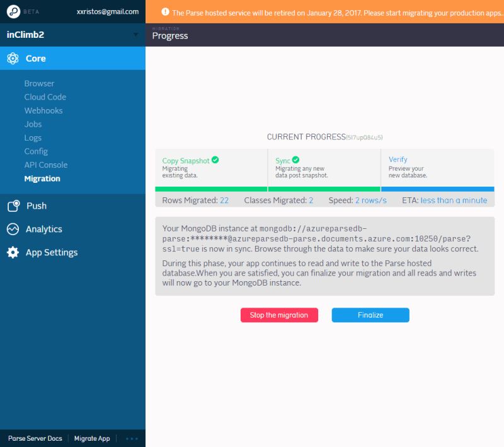Screen dimensions: 504x447
Task: Switch to the Browser section
Action: click(x=40, y=83)
